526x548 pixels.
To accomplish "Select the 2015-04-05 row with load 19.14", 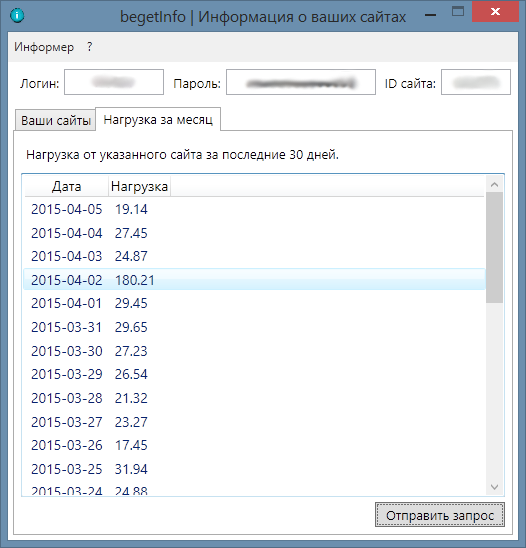I will click(x=254, y=209).
